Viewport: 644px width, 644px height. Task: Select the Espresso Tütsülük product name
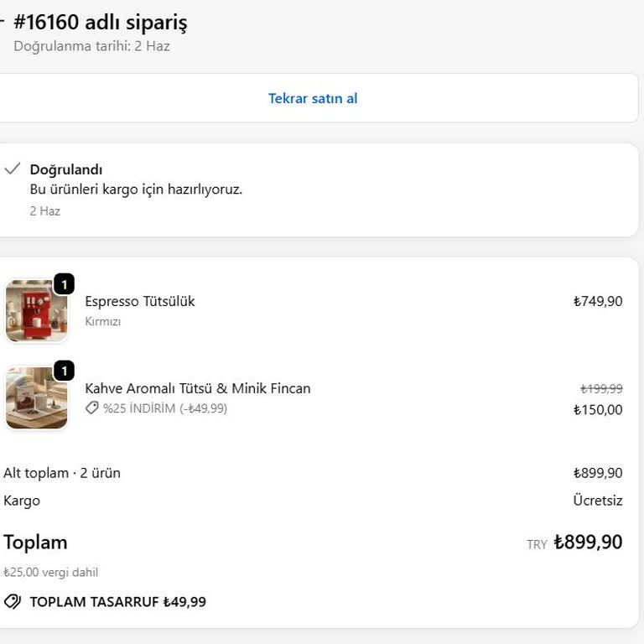(x=140, y=302)
